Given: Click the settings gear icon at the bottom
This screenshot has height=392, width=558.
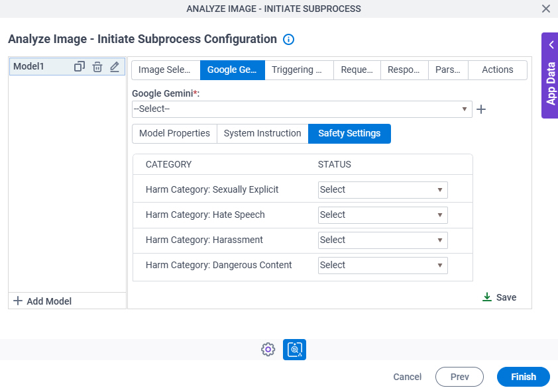Looking at the screenshot, I should coord(268,350).
